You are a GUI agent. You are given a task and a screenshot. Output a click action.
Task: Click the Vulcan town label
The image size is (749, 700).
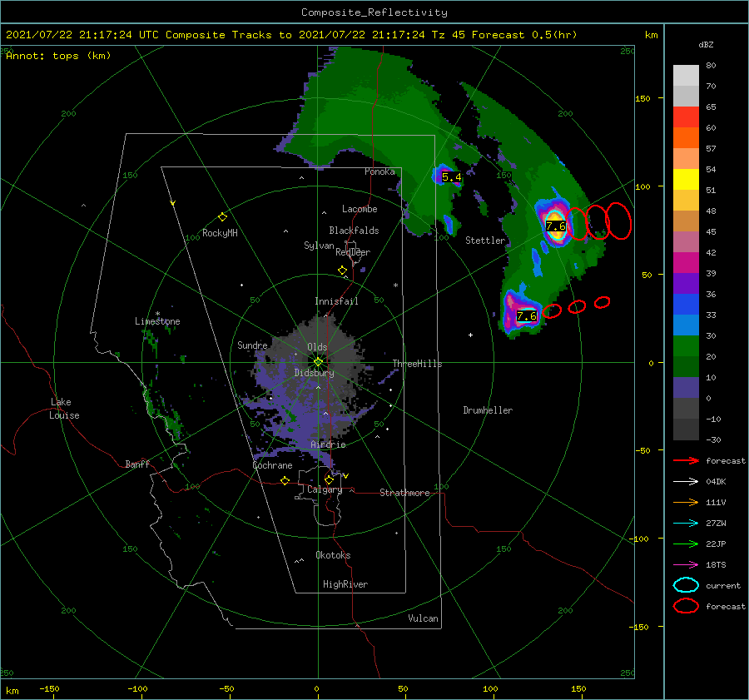pos(423,618)
